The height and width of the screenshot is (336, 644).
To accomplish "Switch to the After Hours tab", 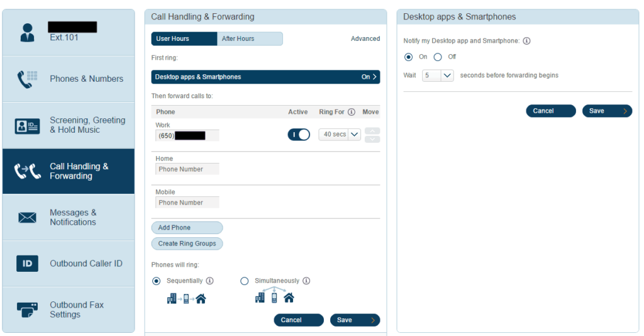I will (x=250, y=38).
